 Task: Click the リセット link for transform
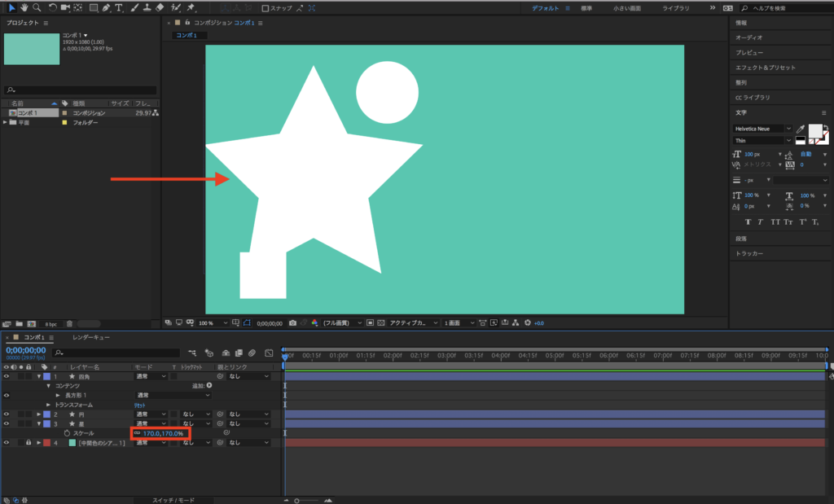140,405
